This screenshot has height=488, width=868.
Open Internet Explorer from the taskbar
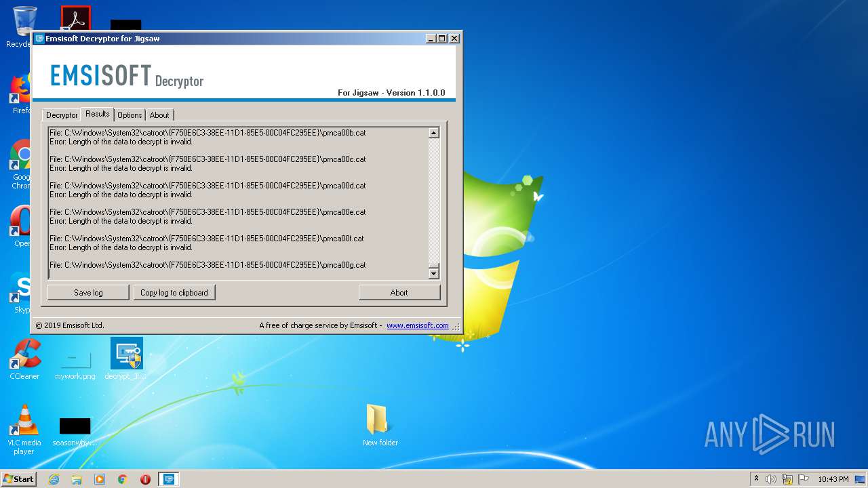[x=54, y=479]
